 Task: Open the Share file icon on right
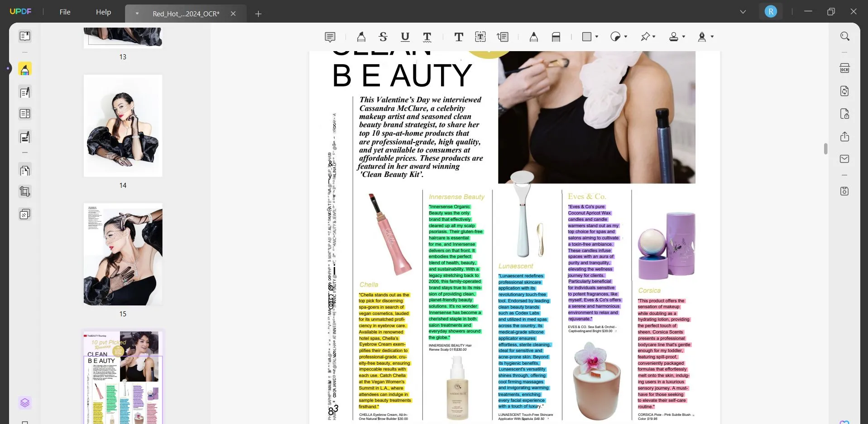[x=845, y=137]
